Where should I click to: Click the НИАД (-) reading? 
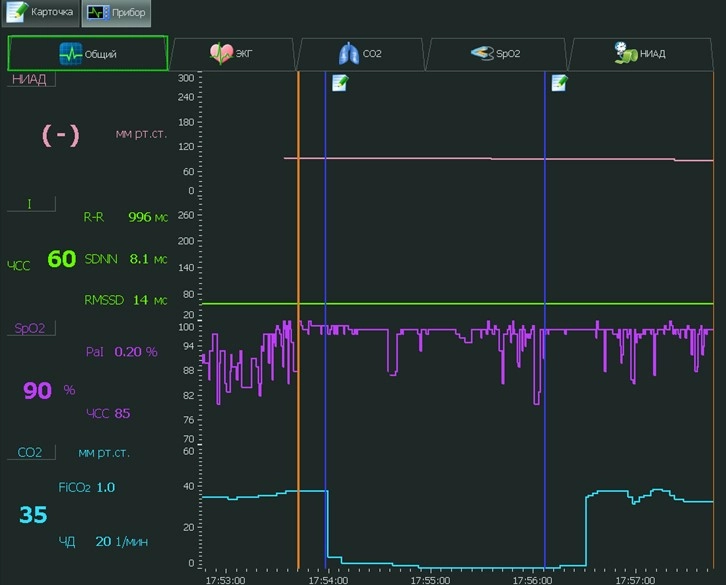61,135
